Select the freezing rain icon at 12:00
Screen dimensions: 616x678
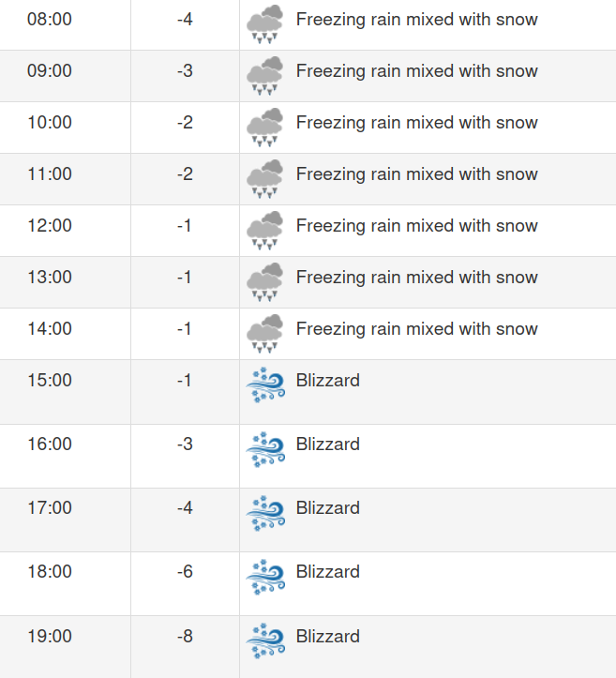pos(264,230)
